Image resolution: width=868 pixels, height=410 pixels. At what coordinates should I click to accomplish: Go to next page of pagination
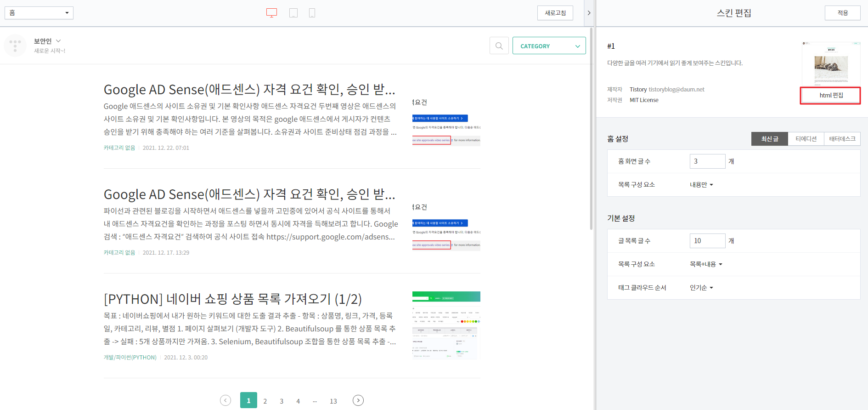pyautogui.click(x=358, y=400)
